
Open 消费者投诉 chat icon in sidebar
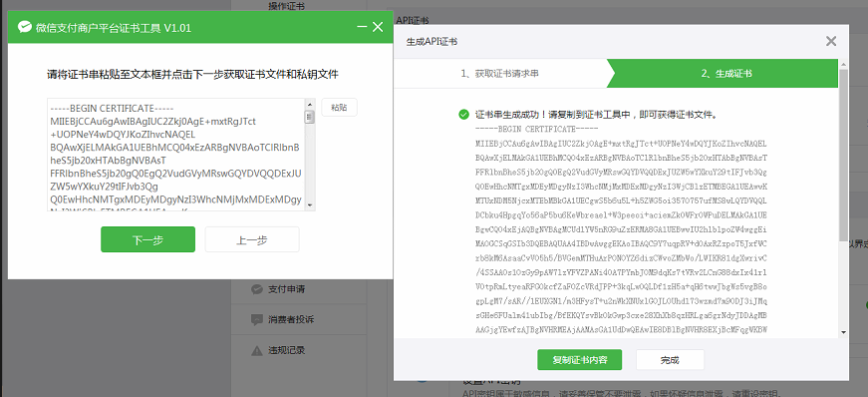click(257, 320)
